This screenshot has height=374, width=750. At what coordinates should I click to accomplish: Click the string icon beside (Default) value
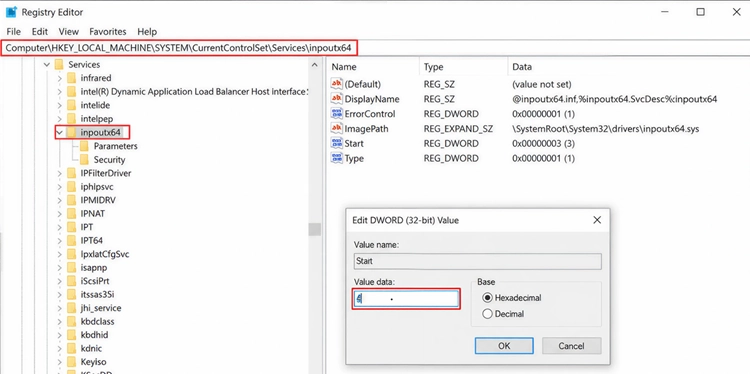pyautogui.click(x=337, y=84)
